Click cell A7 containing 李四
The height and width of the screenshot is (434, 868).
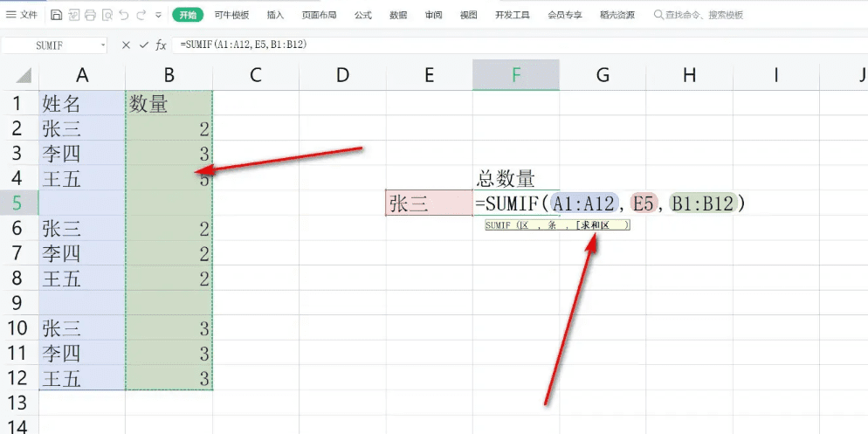coord(82,253)
